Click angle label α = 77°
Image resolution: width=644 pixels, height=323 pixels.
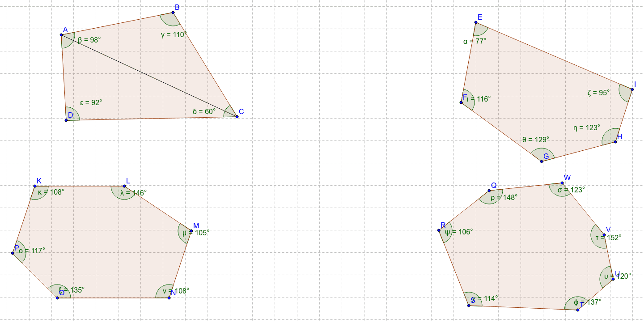click(x=475, y=41)
